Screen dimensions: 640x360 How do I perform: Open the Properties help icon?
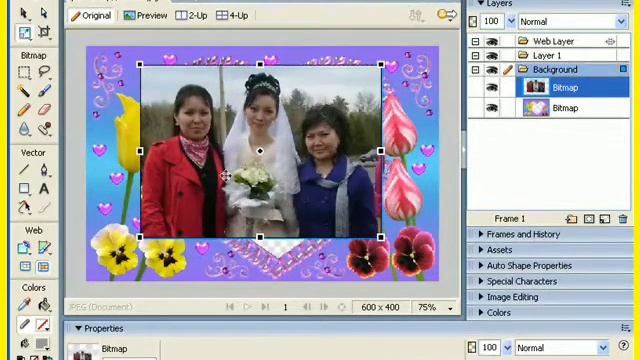click(623, 346)
